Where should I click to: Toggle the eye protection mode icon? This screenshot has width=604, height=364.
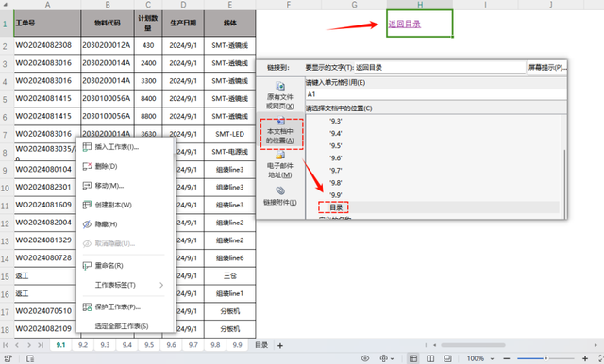[365, 358]
